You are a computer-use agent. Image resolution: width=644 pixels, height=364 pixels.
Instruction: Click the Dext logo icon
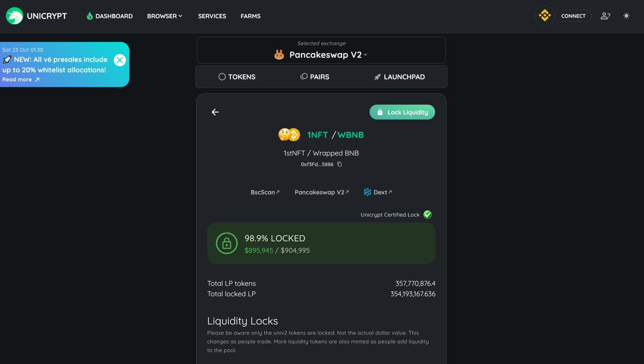367,191
